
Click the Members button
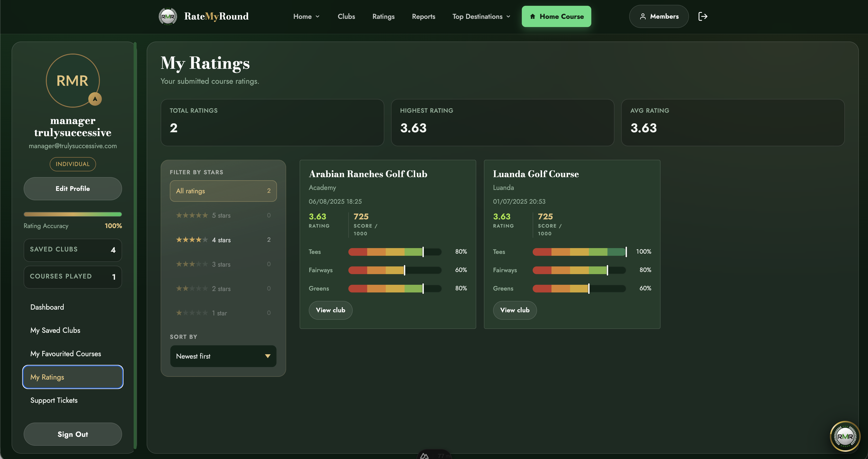click(659, 16)
